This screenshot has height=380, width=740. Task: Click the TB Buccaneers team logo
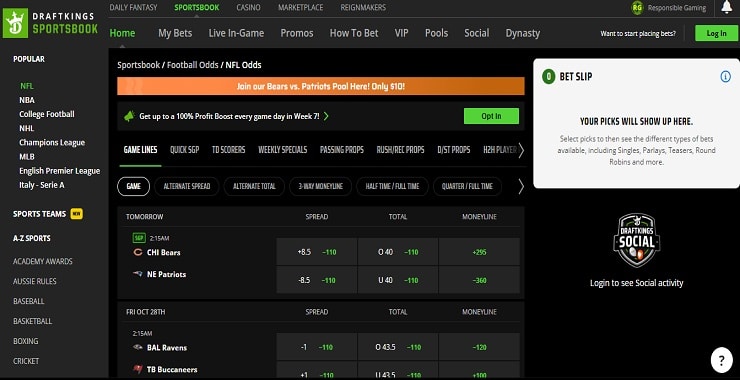pyautogui.click(x=138, y=369)
